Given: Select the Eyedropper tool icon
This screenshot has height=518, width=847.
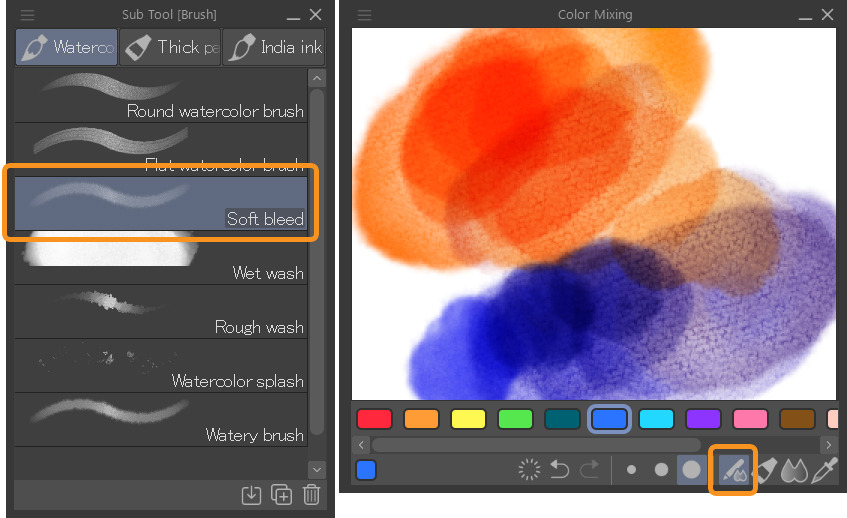Looking at the screenshot, I should [824, 470].
